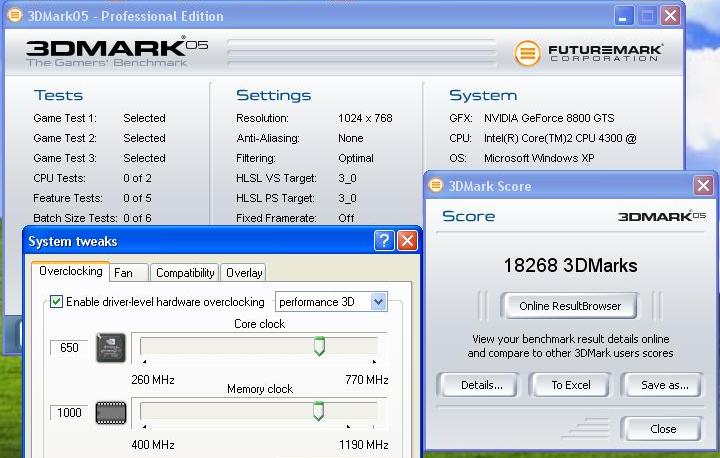Click the 3DMark Score window title icon
720x458 pixels.
435,186
